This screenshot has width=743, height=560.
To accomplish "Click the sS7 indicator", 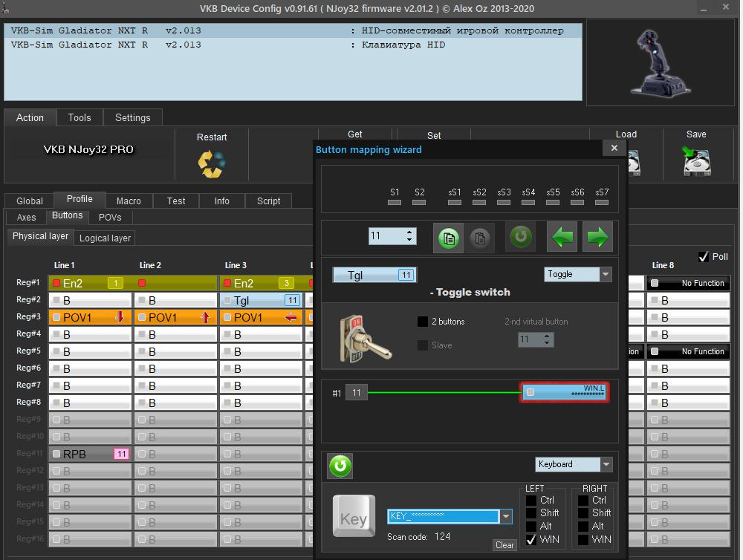I will point(602,202).
